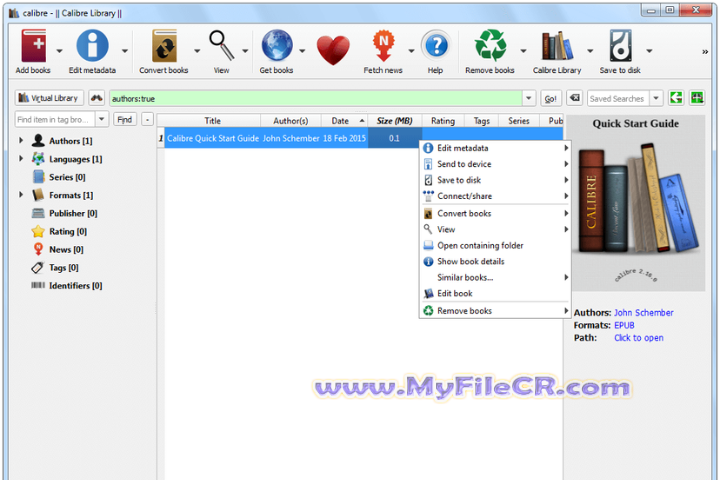Open dropdown arrow next to Edit metadata

[x=125, y=51]
